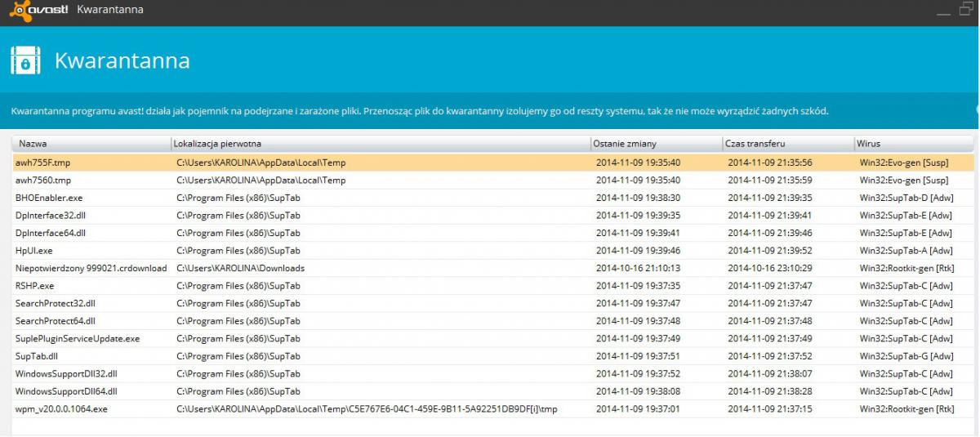Select Niepotwierdzony 999021.crdownload entry
The height and width of the screenshot is (437, 980).
tap(492, 268)
